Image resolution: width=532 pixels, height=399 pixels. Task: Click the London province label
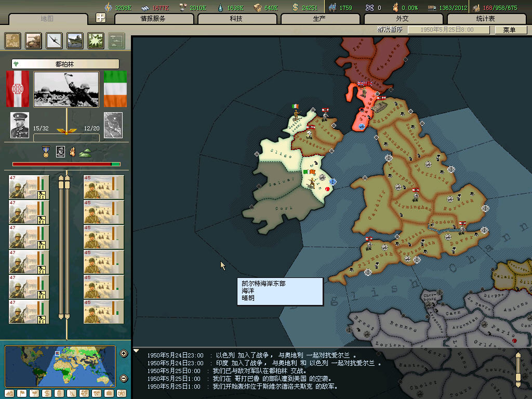pos(443,222)
